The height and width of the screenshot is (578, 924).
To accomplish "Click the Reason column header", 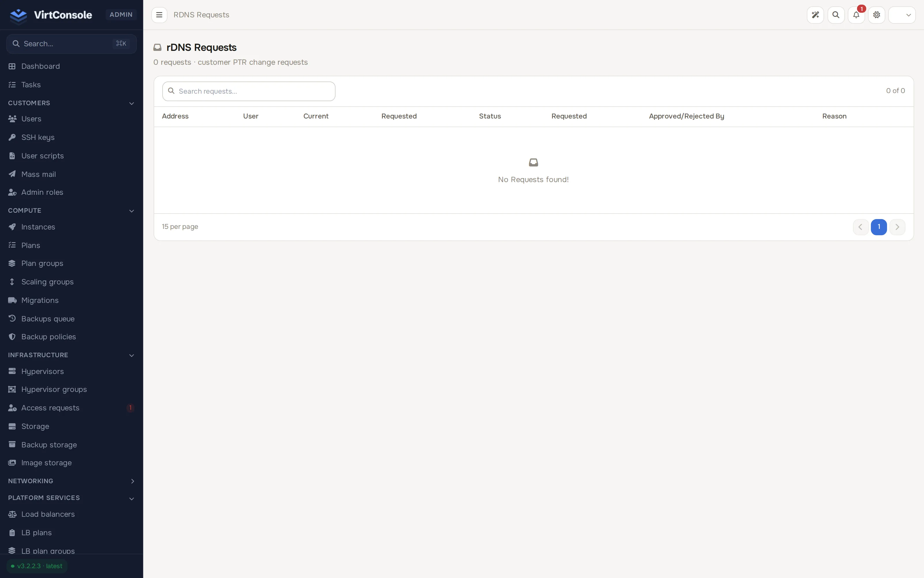I will pos(834,116).
